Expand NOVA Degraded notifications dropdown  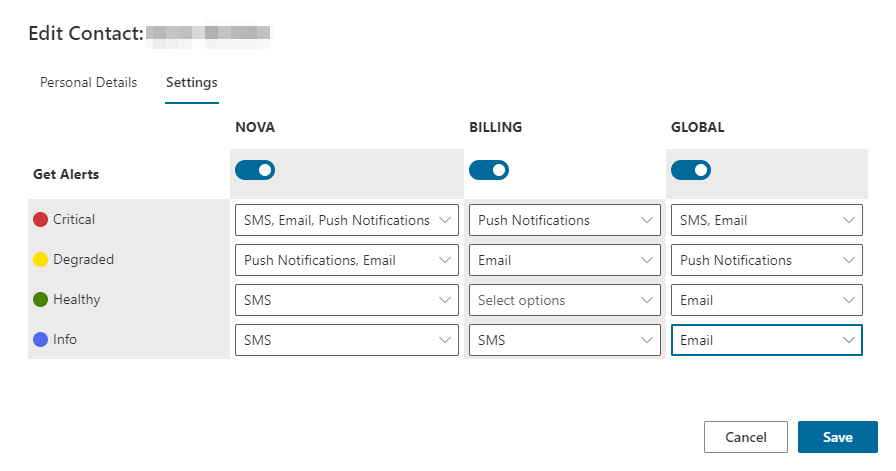(346, 260)
